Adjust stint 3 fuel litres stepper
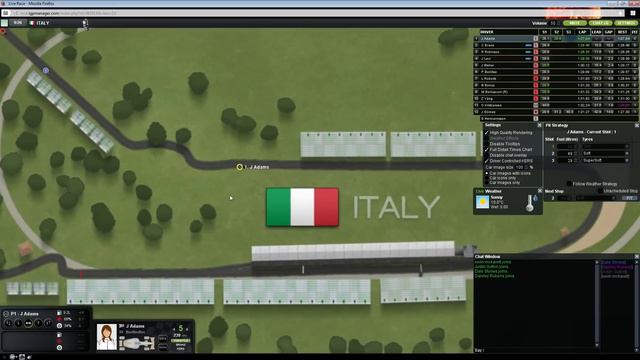 tap(576, 160)
